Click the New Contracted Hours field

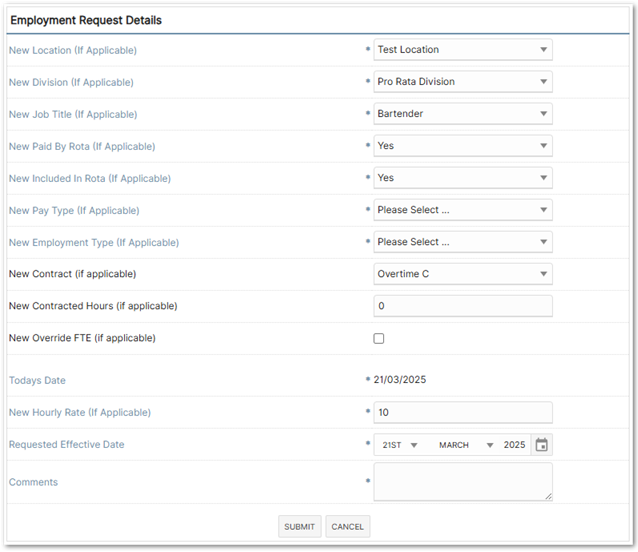tap(463, 306)
